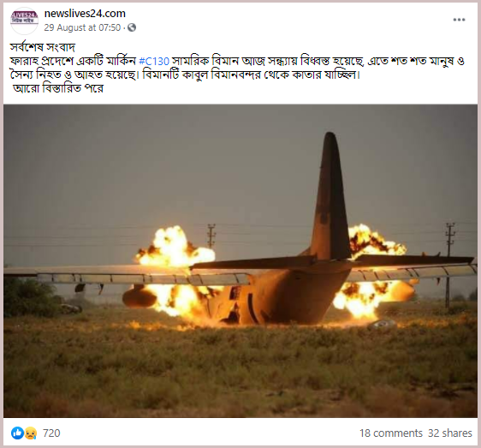Click the text line starting "সৈন্য নিহত"
The width and height of the screenshot is (481, 448).
coord(185,75)
